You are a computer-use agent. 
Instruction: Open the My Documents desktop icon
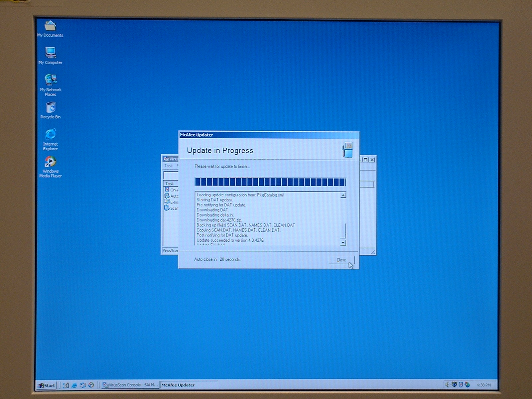pyautogui.click(x=50, y=26)
